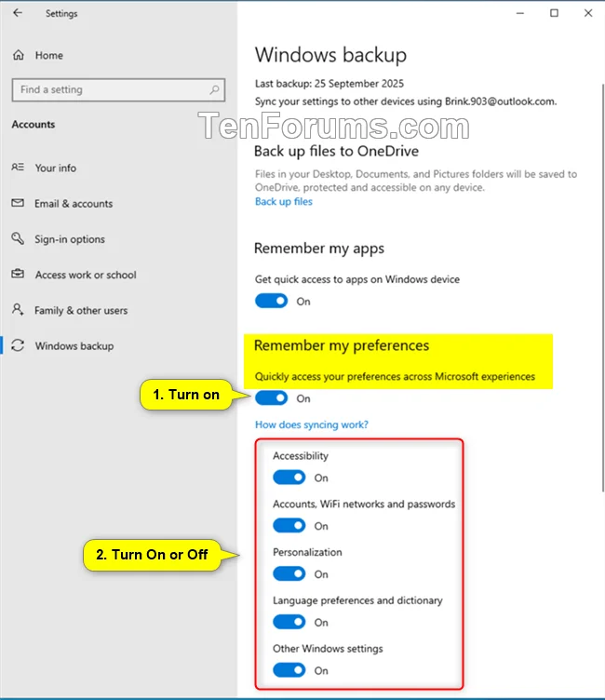
Task: Open How does syncing work link
Action: click(312, 424)
